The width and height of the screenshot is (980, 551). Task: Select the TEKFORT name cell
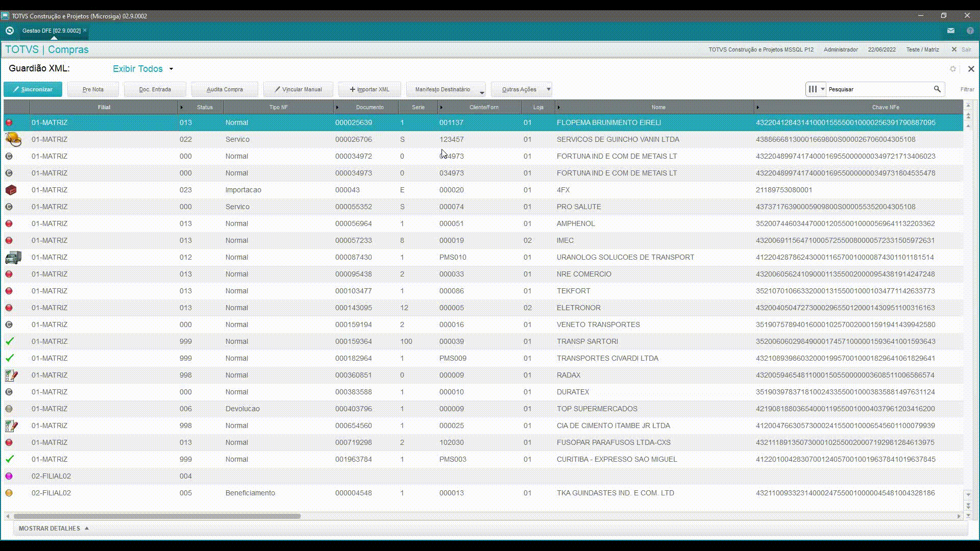(x=574, y=291)
